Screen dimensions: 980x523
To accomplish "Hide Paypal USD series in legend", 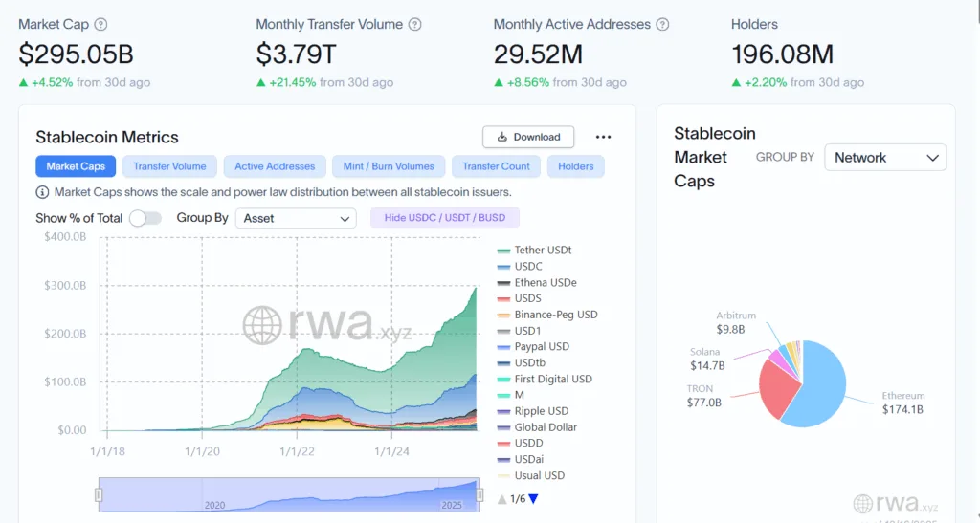I will 541,347.
